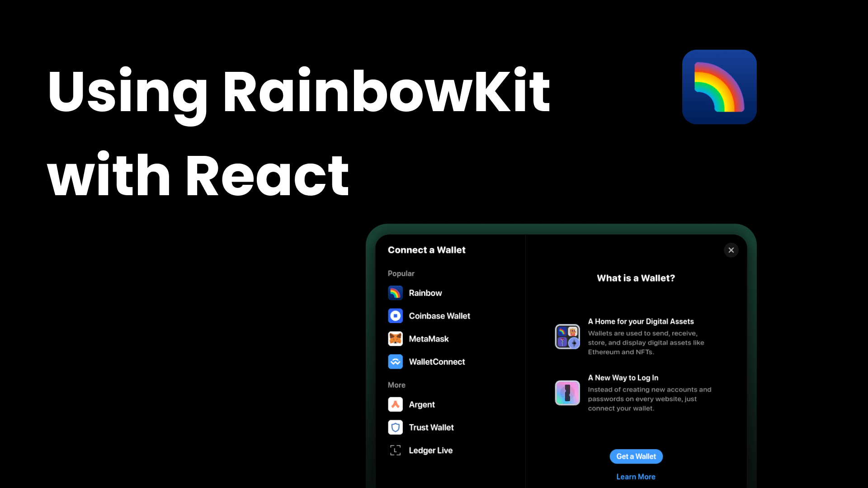The width and height of the screenshot is (868, 488).
Task: Click the Ledger Live icon
Action: coord(395,450)
